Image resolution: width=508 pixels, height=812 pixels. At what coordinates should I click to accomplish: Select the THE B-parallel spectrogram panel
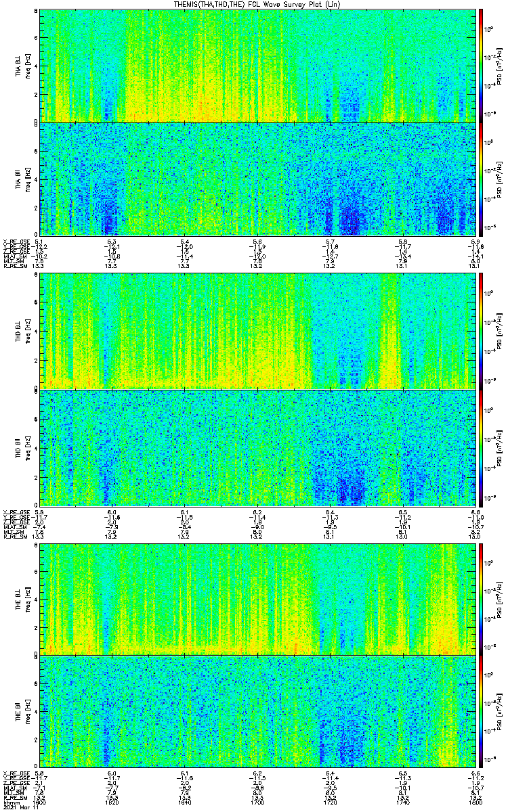[258, 712]
